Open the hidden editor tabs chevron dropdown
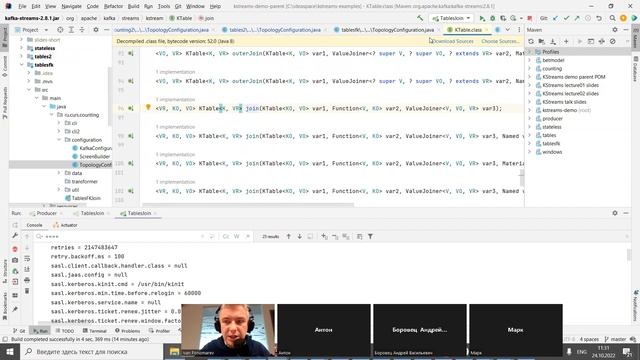This screenshot has width=640, height=360. click(507, 30)
